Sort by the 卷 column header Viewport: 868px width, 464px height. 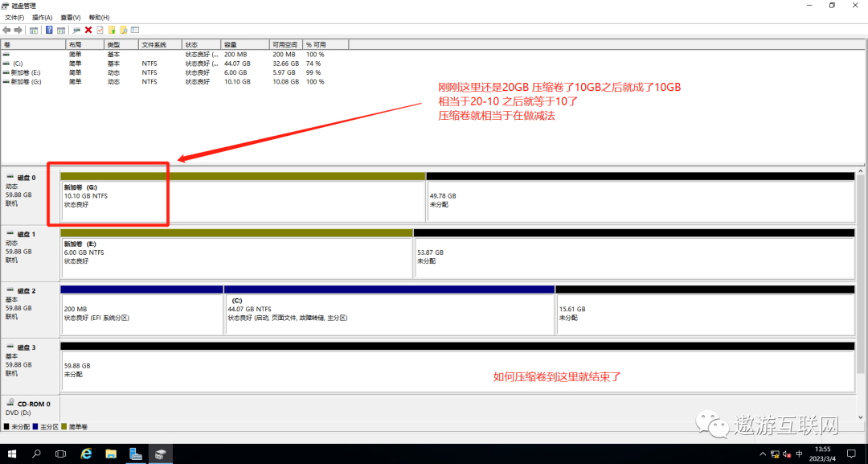tap(33, 44)
